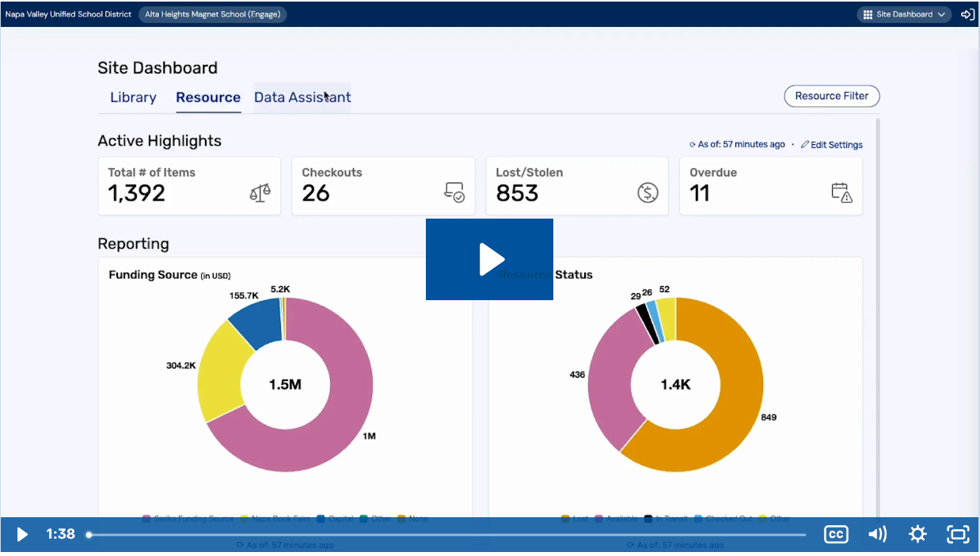Open the Resource Filter
Screen dimensions: 980x556
tap(831, 96)
